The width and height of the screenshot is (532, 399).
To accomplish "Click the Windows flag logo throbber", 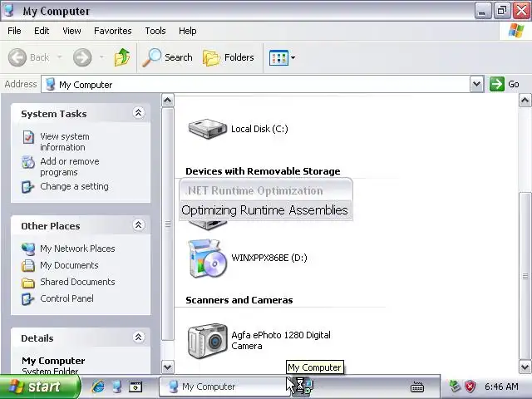I will pyautogui.click(x=516, y=31).
